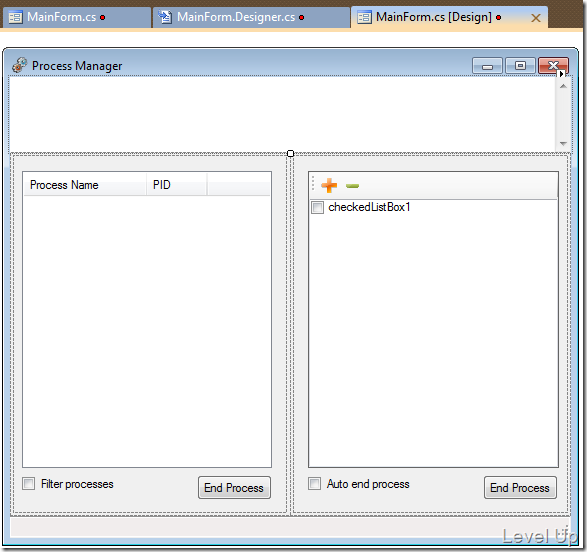Click the green minus remove icon
The width and height of the screenshot is (587, 552).
click(352, 186)
